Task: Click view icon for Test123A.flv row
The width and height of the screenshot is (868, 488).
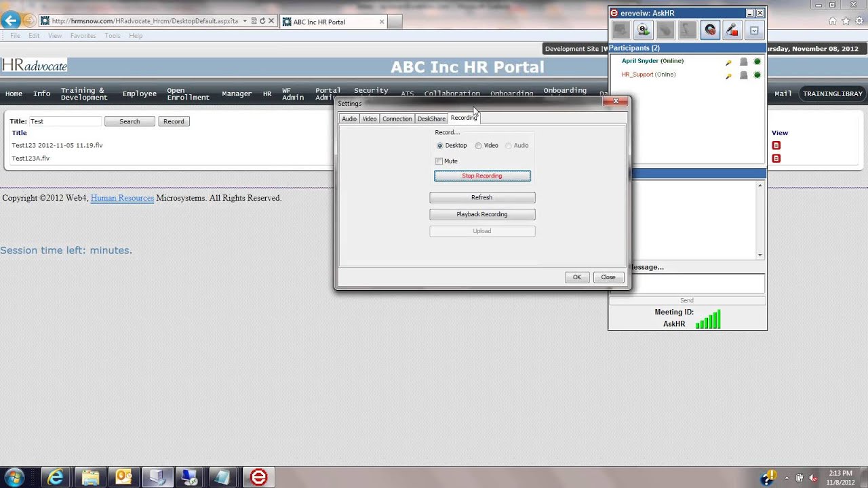Action: [x=776, y=159]
